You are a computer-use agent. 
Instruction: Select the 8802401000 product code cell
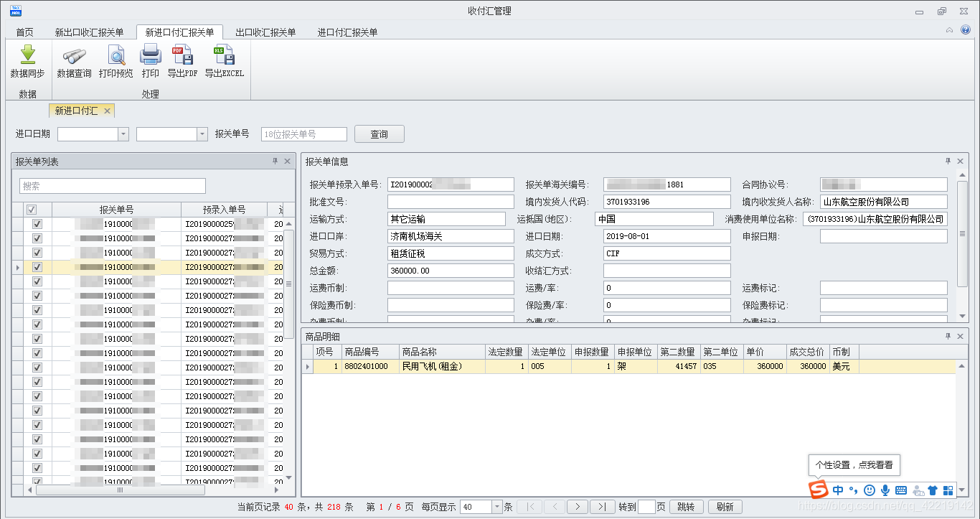click(x=370, y=366)
